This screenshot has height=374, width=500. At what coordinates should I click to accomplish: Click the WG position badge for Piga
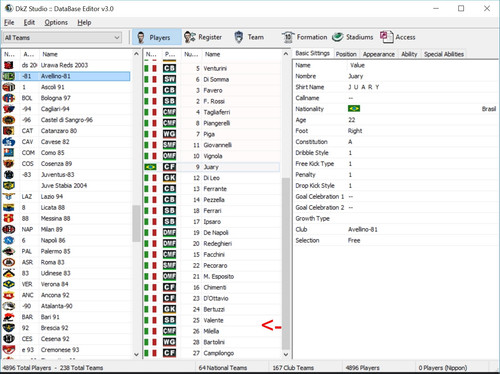click(x=169, y=134)
